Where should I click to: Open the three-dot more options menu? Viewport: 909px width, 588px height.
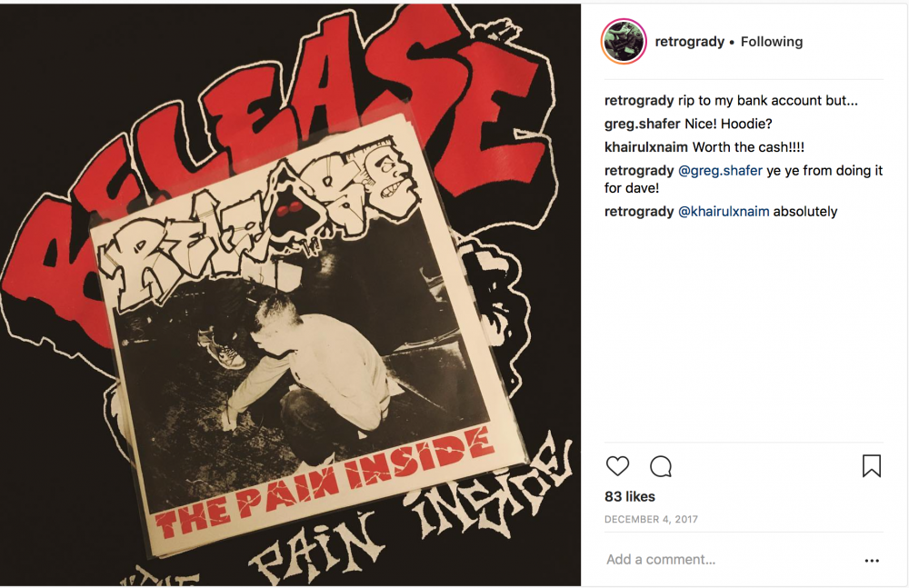pyautogui.click(x=872, y=561)
